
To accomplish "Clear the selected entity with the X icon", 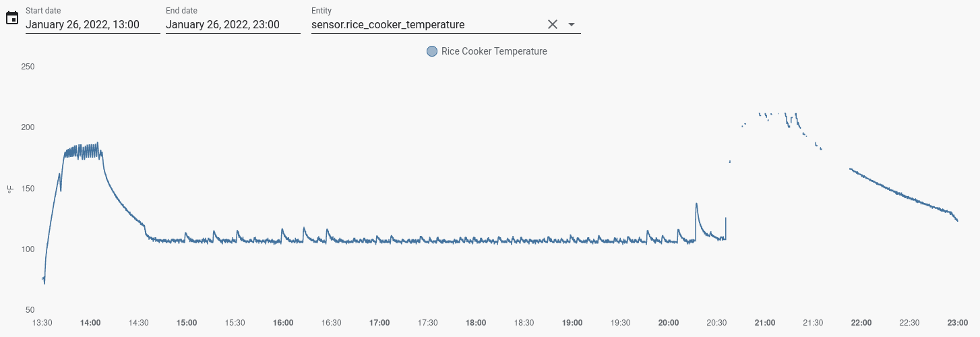I will (553, 24).
